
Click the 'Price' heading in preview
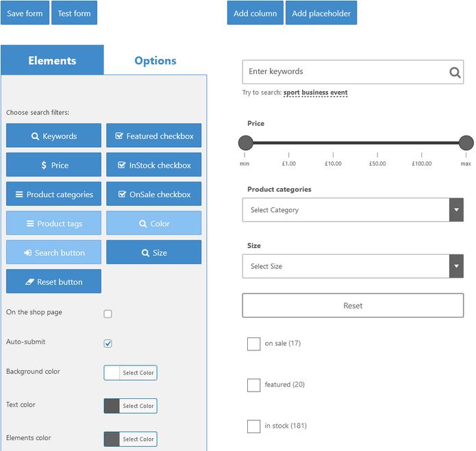[255, 123]
